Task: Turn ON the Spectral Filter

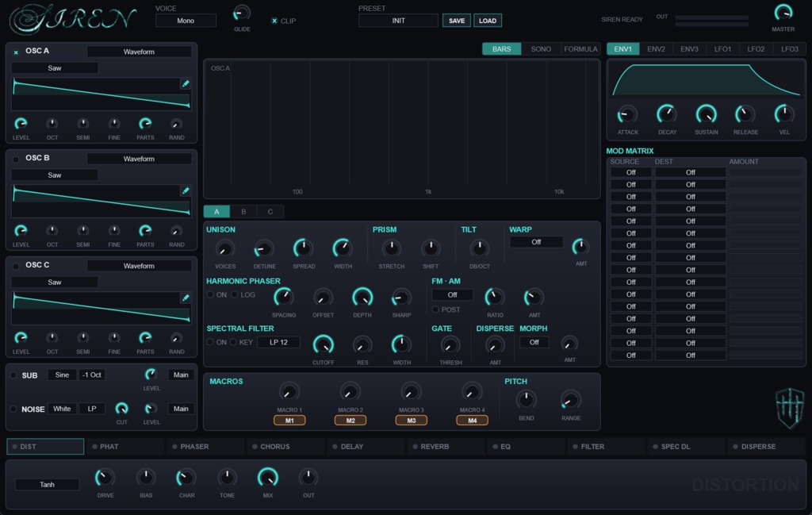Action: (x=210, y=342)
